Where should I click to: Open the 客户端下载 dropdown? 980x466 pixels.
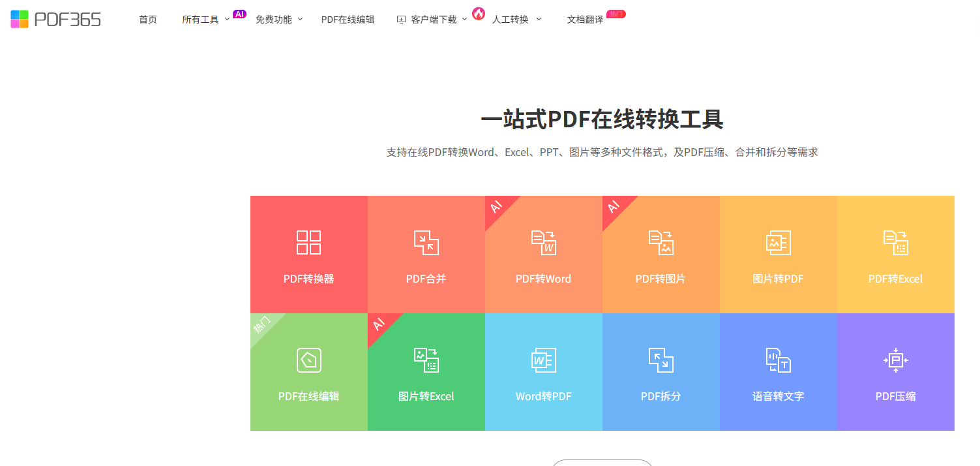[x=433, y=20]
